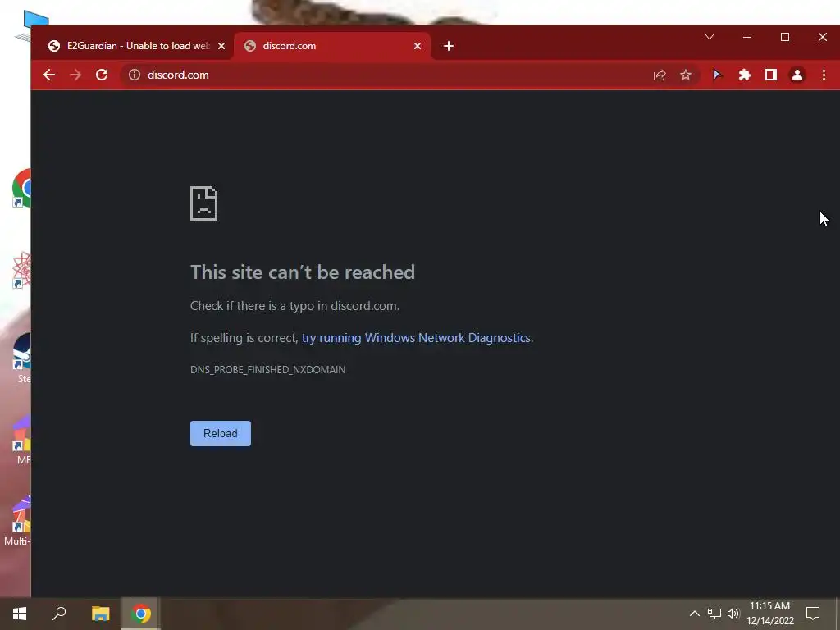Open the Windows Network Diagnostics link
Image resolution: width=840 pixels, height=630 pixels.
(416, 338)
